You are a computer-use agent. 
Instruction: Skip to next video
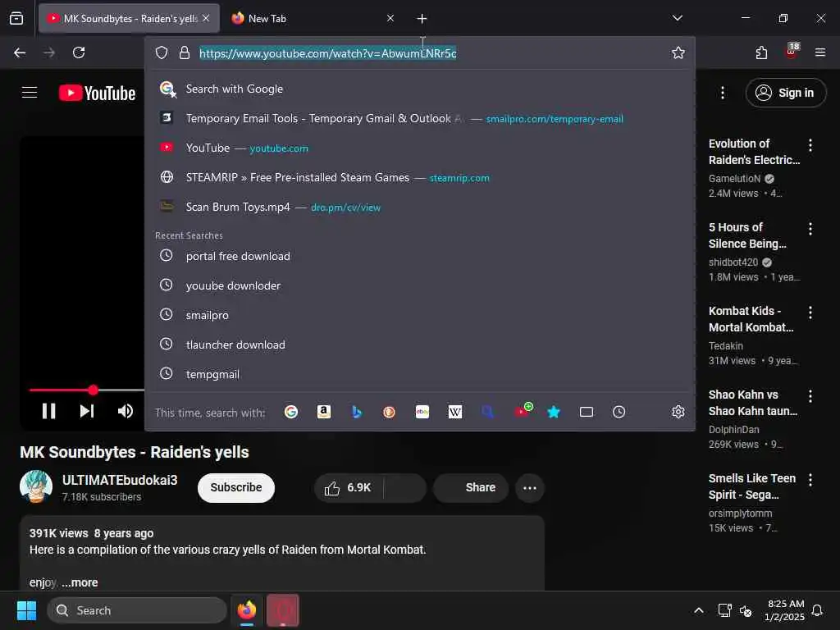coord(87,411)
